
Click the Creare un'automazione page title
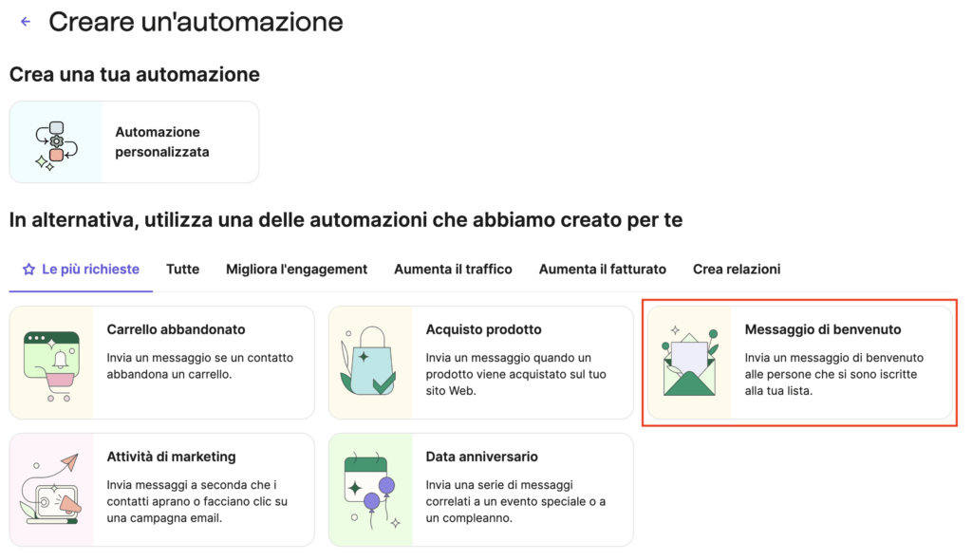coord(196,23)
